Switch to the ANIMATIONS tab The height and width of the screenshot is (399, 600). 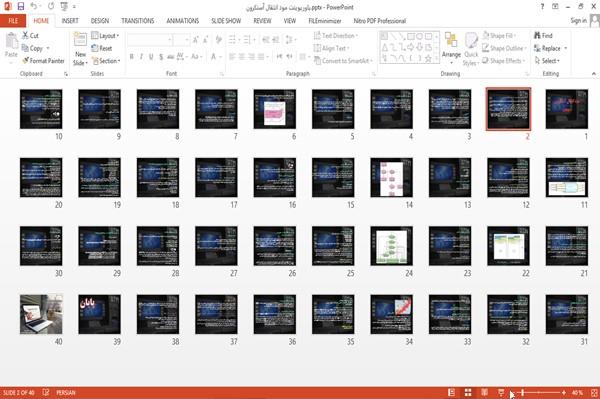tap(183, 21)
